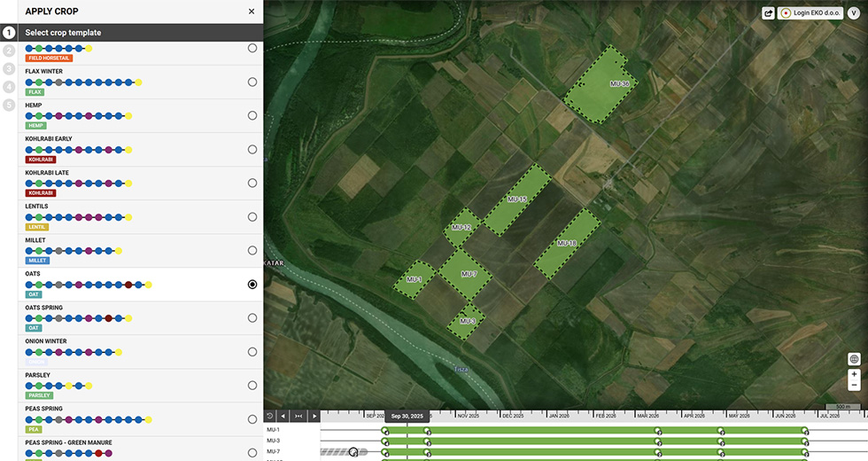Click the MU-36 field on the map
The image size is (868, 461).
pos(599,85)
